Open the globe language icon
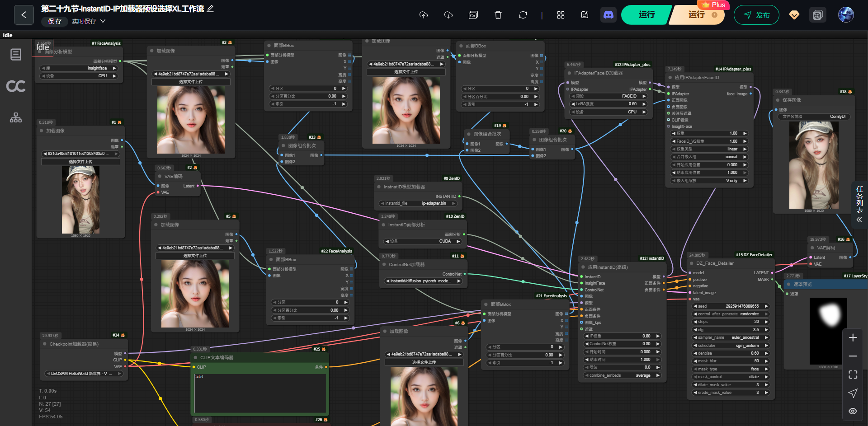This screenshot has width=868, height=426. click(817, 15)
